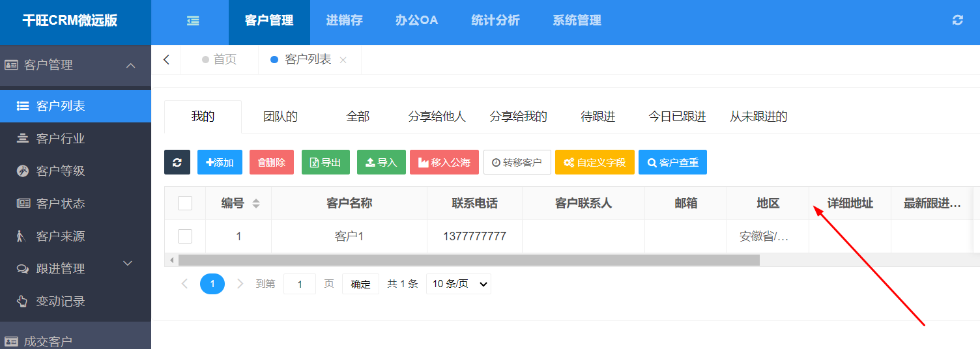
Task: Click the 千旺CRM微远版 logo title
Action: pyautogui.click(x=70, y=20)
